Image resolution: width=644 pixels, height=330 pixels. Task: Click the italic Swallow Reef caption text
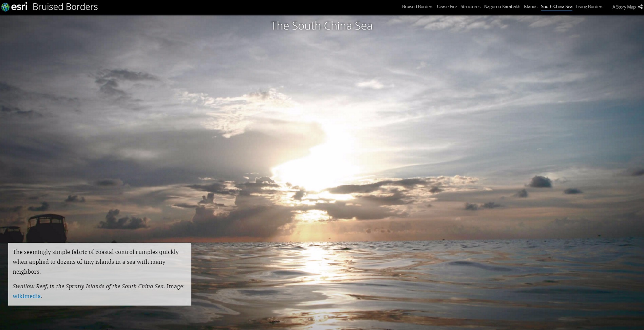[89, 286]
